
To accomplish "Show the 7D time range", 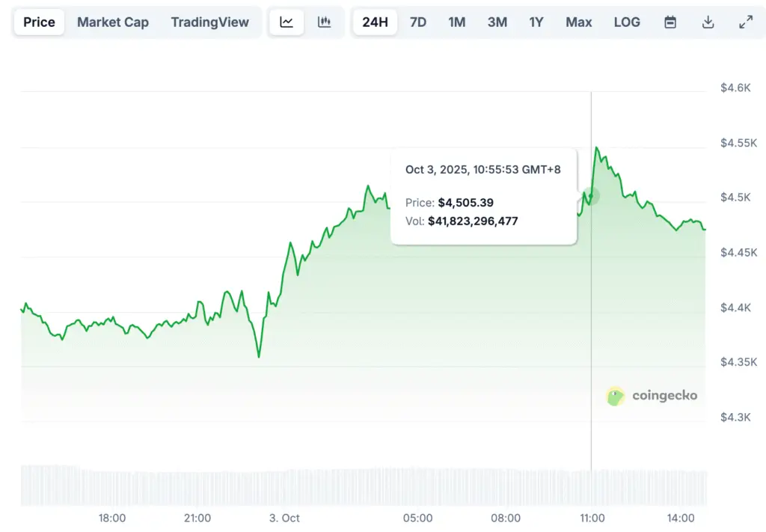I will [418, 22].
